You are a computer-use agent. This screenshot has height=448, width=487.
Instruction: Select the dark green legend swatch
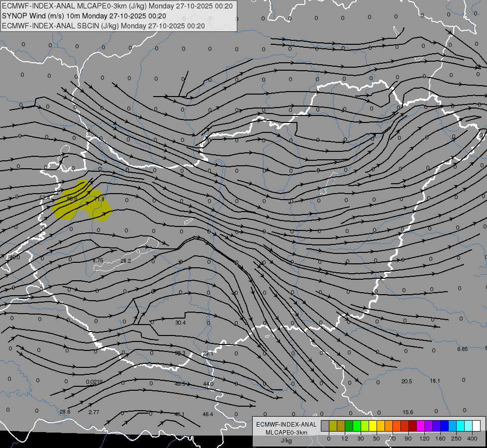tap(349, 426)
